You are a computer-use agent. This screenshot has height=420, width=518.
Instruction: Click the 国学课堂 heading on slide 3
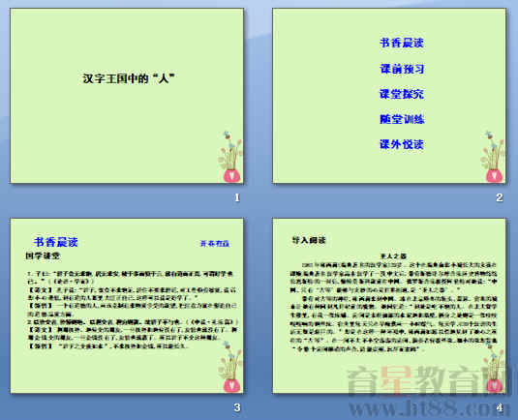click(43, 255)
